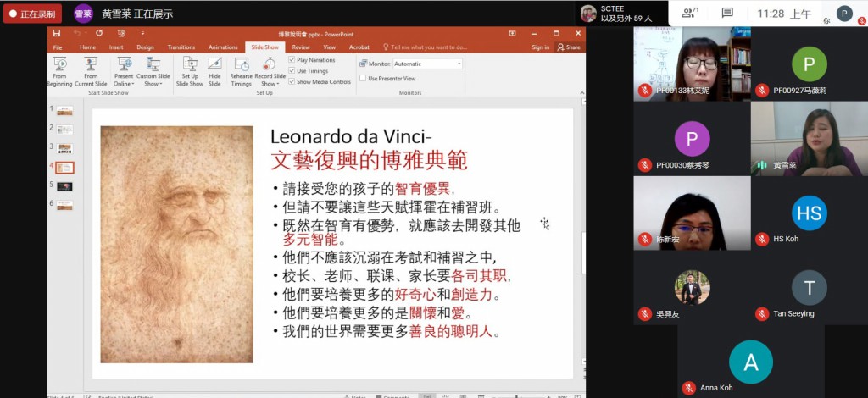Start slideshow from quick access toolbar icon
The height and width of the screenshot is (398, 868).
point(121,33)
